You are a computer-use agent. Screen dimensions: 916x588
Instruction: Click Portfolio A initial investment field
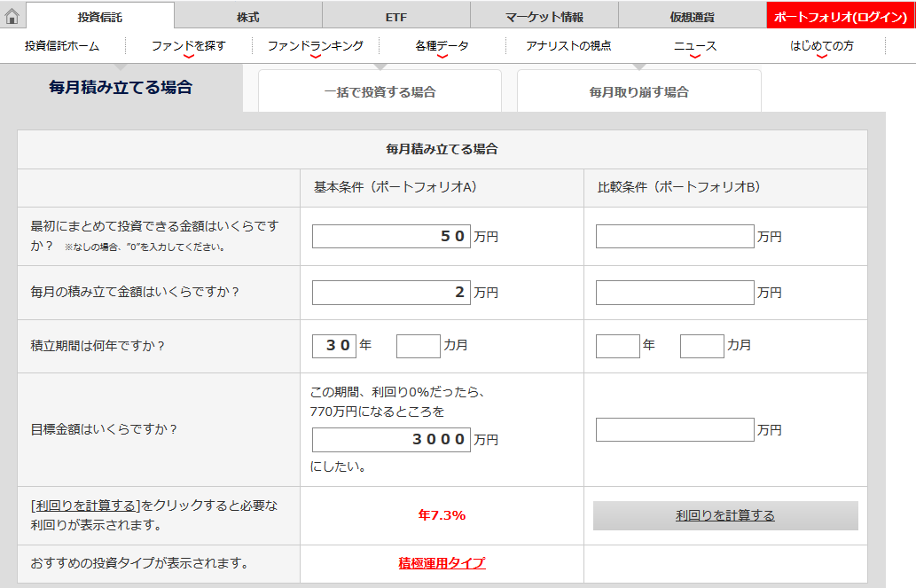click(391, 237)
